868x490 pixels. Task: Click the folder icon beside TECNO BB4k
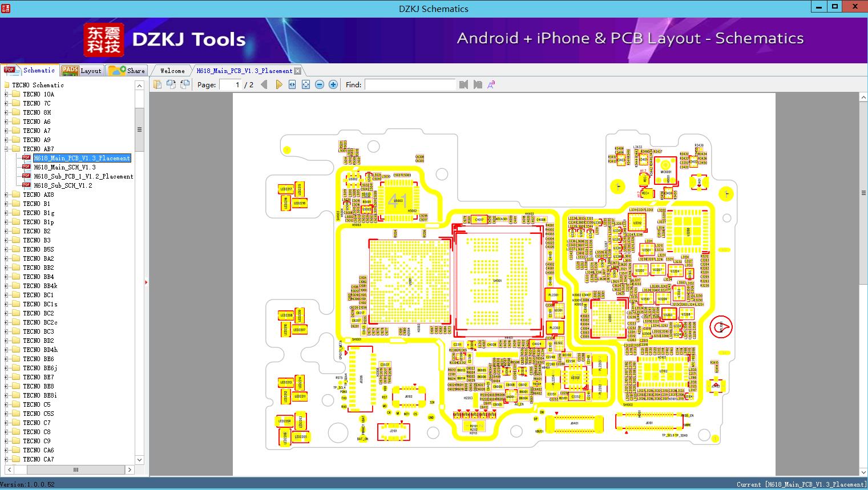pos(16,286)
